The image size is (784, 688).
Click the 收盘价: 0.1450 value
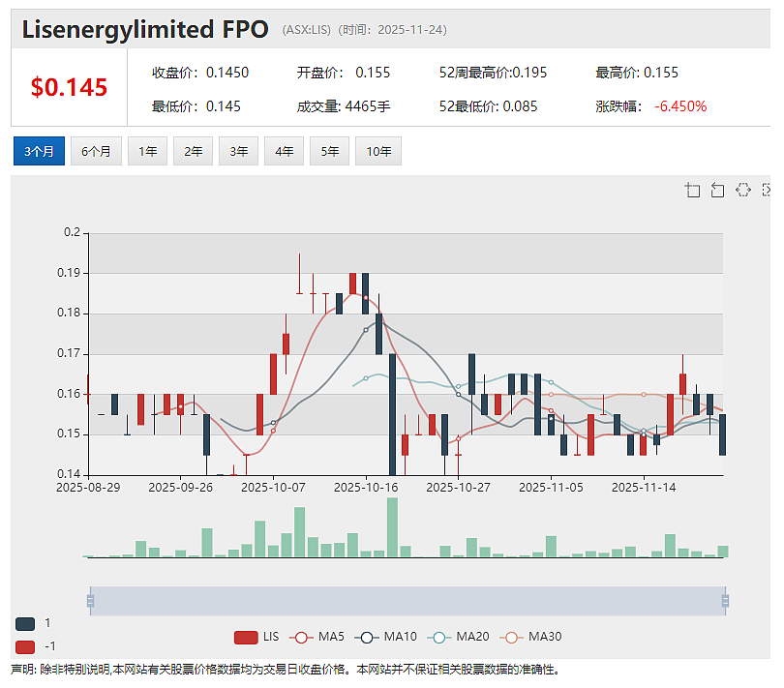200,73
